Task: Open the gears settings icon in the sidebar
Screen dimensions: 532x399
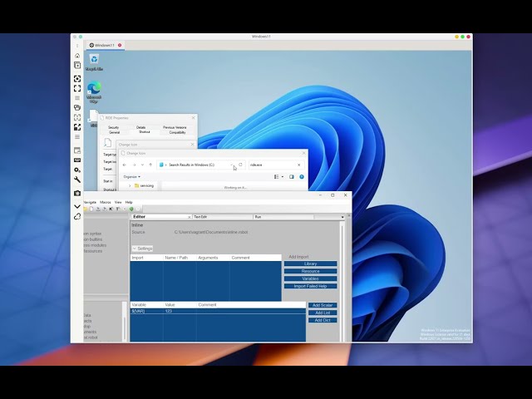Action: pos(77,170)
